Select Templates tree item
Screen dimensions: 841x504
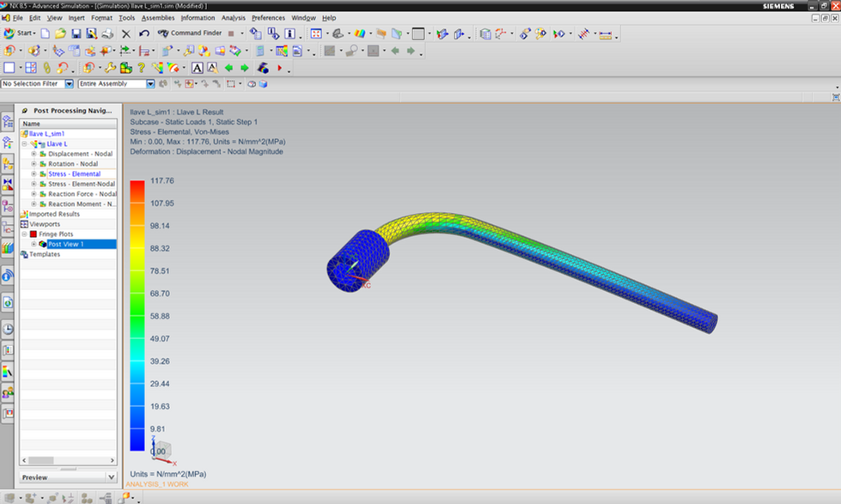tap(45, 254)
